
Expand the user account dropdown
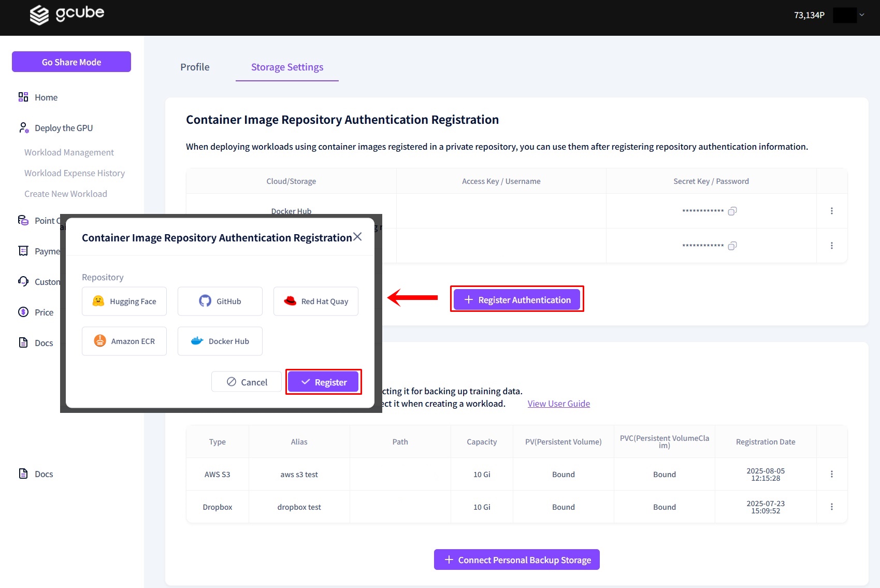(x=862, y=15)
